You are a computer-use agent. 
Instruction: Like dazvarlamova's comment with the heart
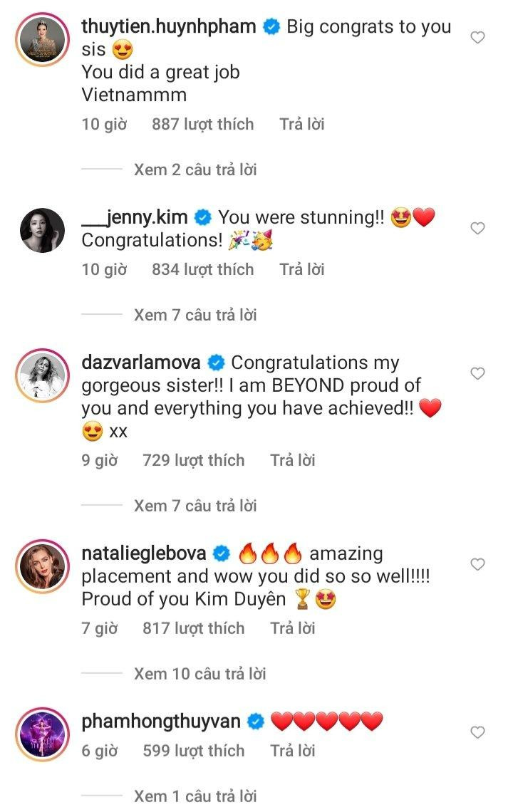pyautogui.click(x=477, y=373)
